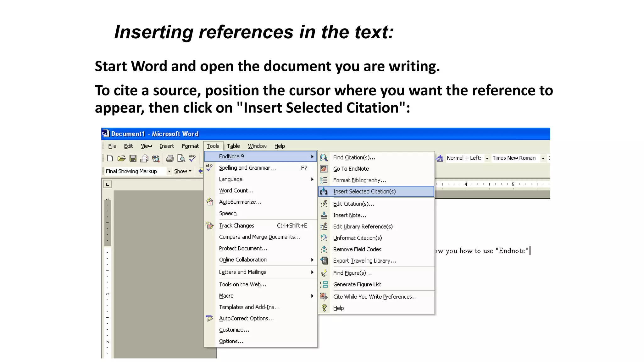Open the Help menu in menu bar

click(280, 146)
